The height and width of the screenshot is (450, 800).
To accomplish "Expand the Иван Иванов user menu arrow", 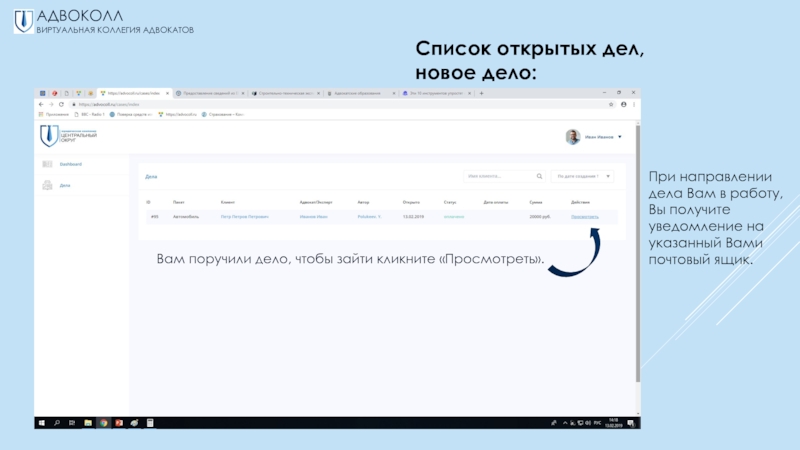I will (620, 137).
